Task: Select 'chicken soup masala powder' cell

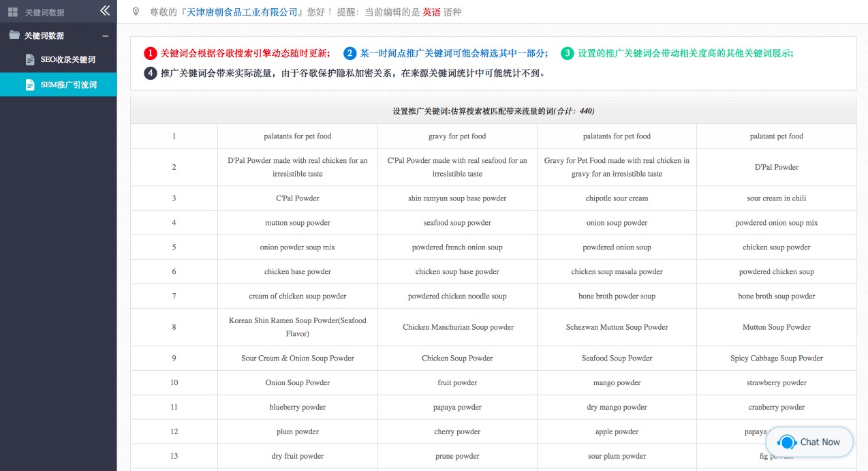Action: [617, 272]
